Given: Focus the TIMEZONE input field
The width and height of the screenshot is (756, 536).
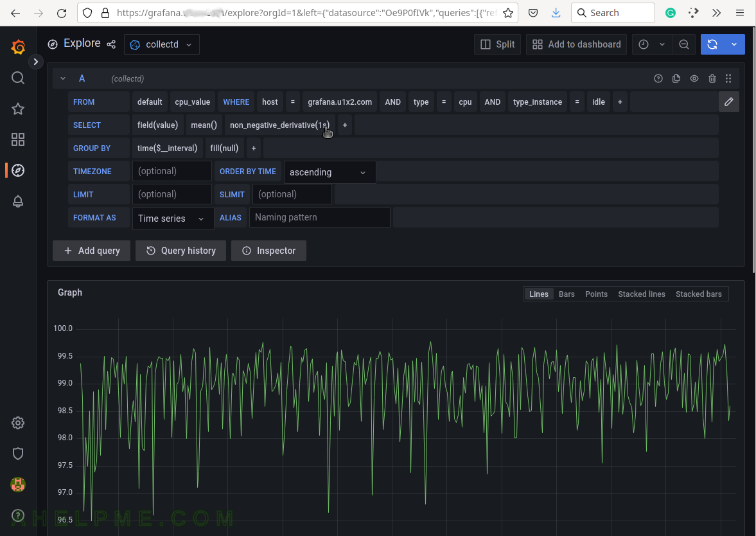Looking at the screenshot, I should click(171, 171).
